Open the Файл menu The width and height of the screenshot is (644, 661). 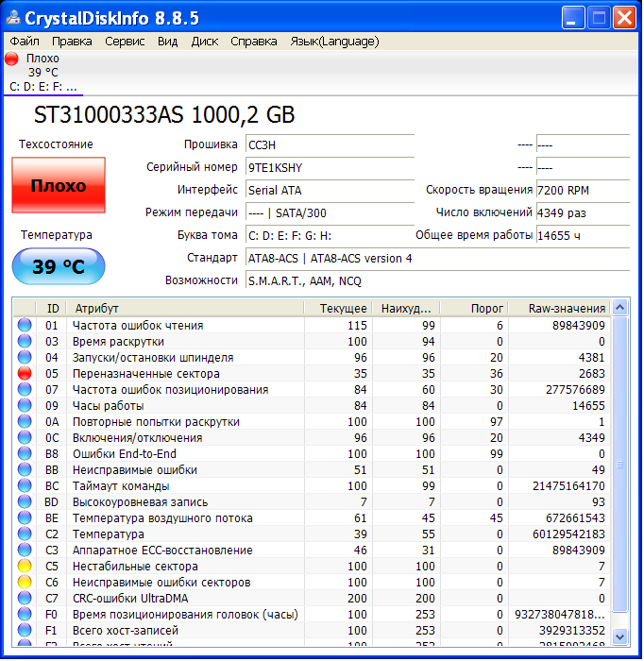pyautogui.click(x=25, y=42)
